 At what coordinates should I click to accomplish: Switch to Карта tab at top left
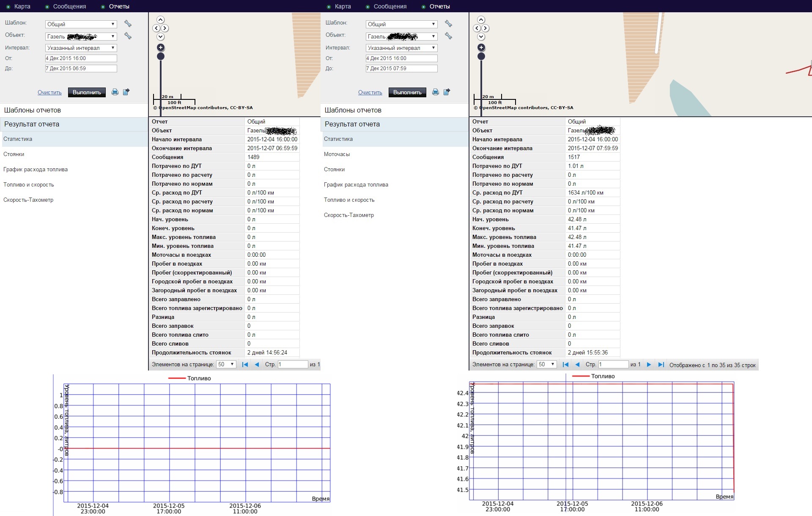(22, 6)
